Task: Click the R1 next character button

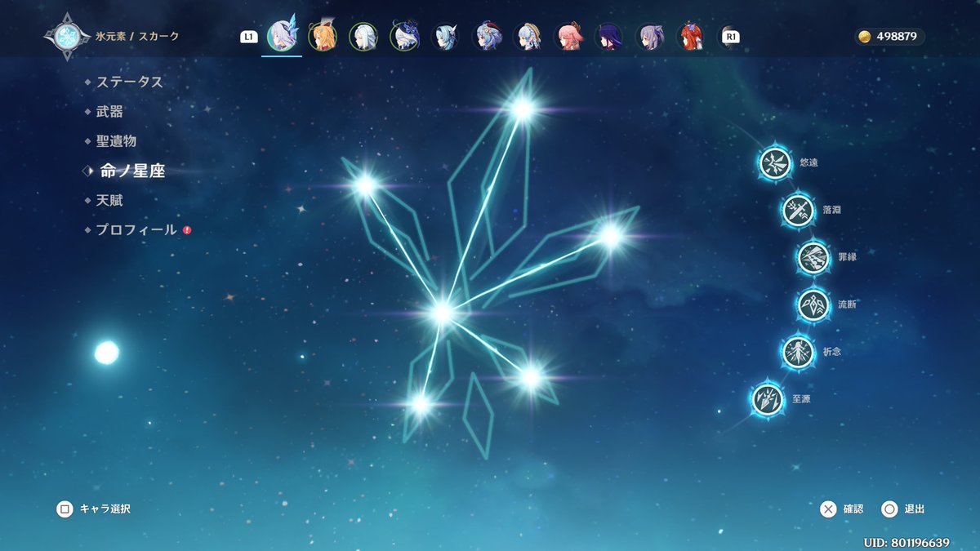Action: [x=731, y=37]
